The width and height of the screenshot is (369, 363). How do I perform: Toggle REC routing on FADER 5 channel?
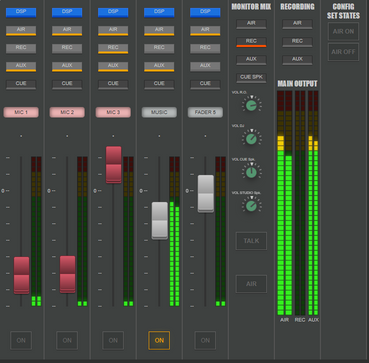[x=205, y=48]
